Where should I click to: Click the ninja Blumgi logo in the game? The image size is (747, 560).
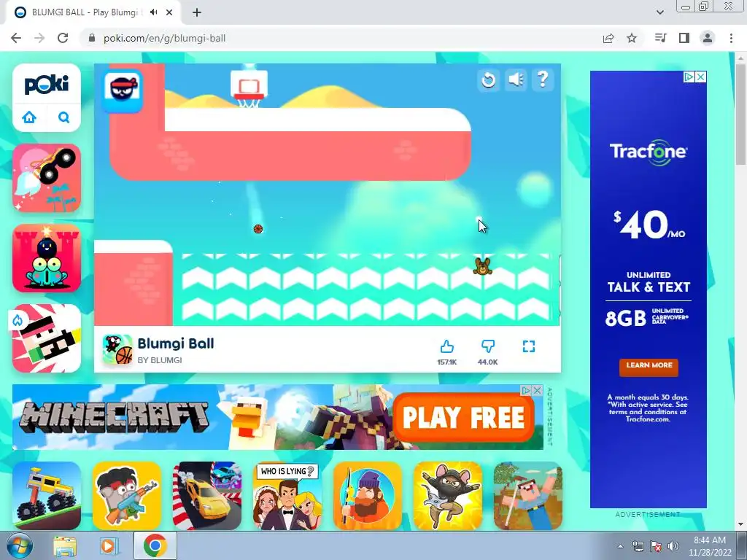coord(123,90)
